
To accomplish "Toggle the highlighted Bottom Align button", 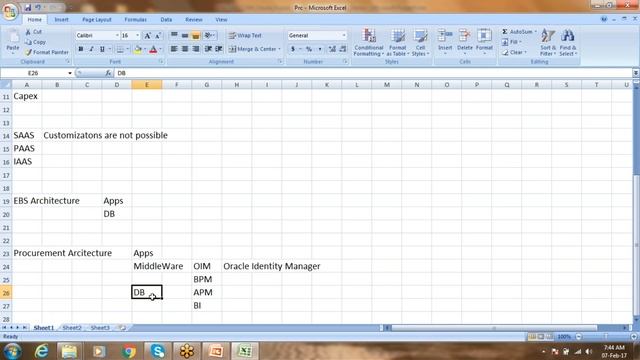I will (196, 36).
